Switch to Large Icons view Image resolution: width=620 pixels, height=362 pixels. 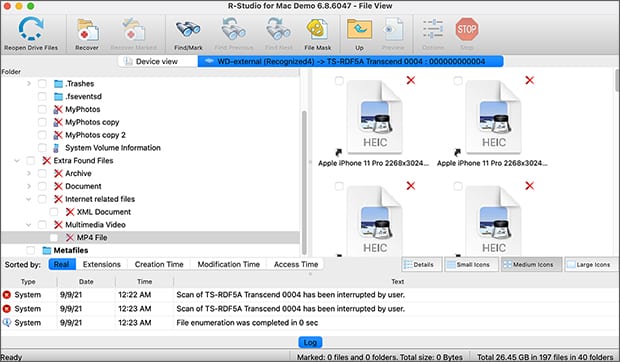[591, 265]
